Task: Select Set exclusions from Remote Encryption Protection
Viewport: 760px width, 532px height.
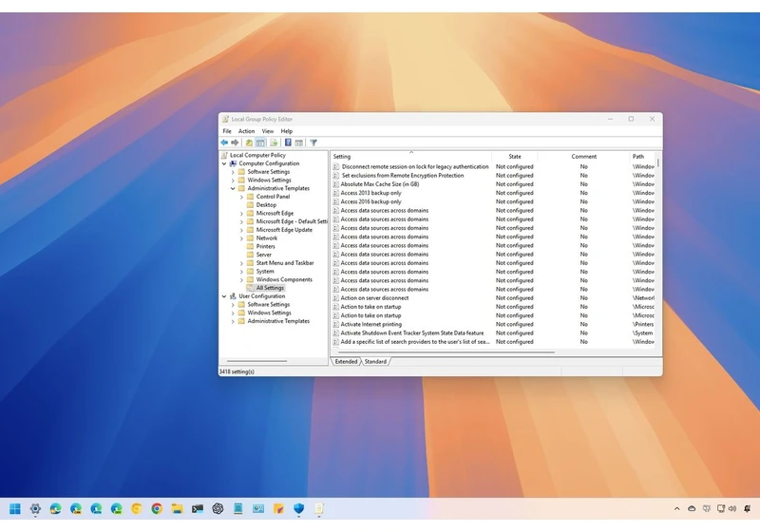Action: click(x=403, y=176)
